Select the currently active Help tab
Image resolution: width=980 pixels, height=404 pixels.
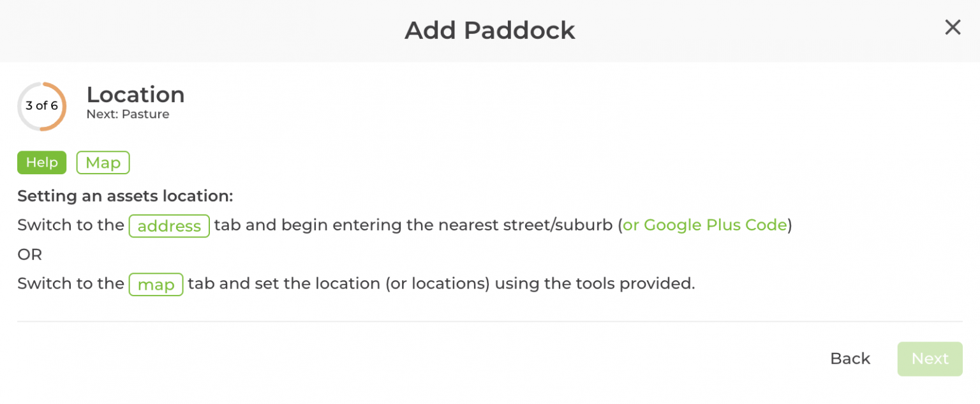click(x=41, y=163)
